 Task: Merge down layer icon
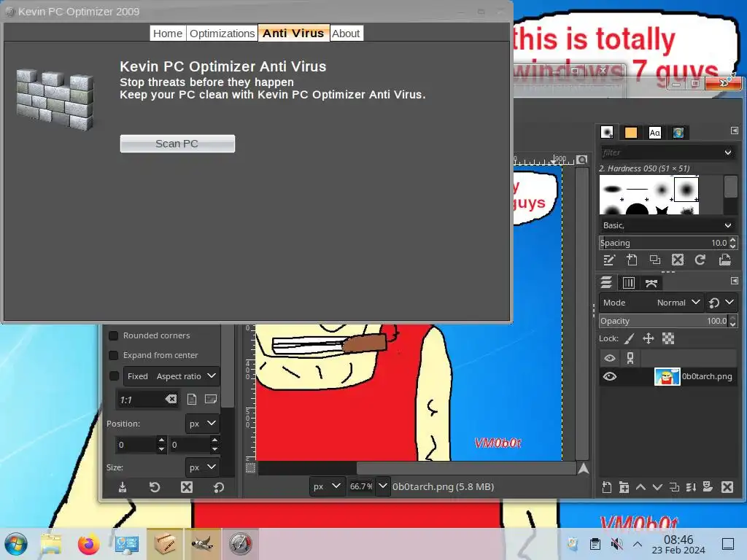[691, 487]
